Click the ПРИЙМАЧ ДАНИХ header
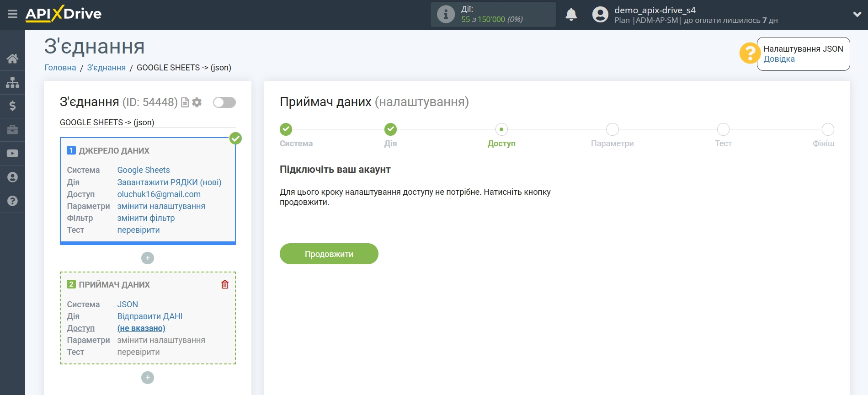The image size is (868, 395). (x=114, y=285)
